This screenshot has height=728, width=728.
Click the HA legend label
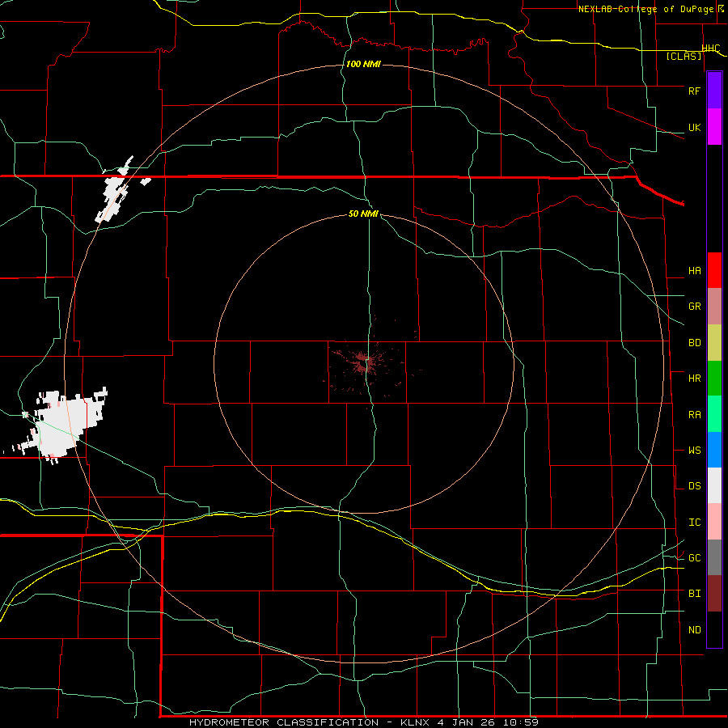(695, 271)
